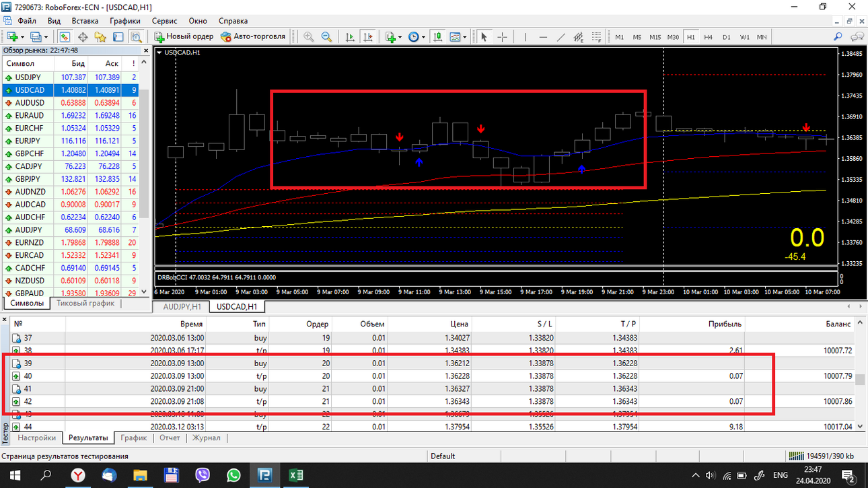Switch timeframe to W1
868x488 pixels.
point(744,37)
